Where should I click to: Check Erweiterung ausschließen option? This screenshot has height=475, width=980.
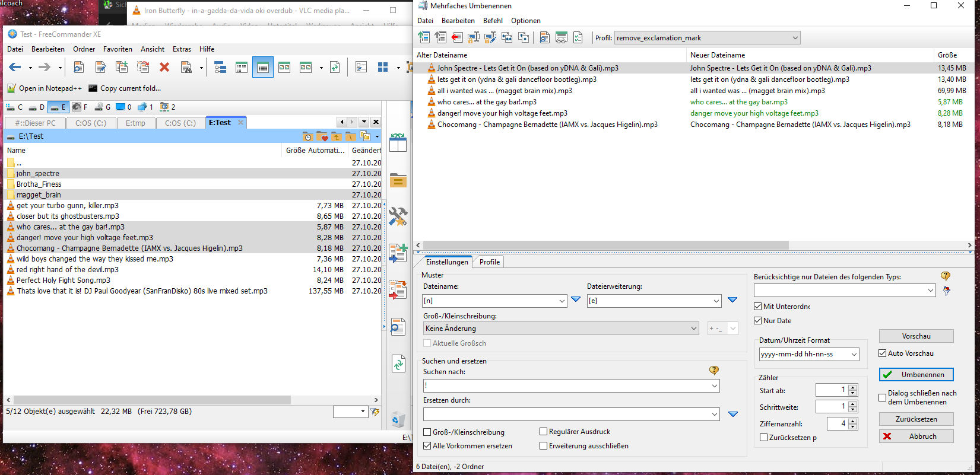pos(543,446)
